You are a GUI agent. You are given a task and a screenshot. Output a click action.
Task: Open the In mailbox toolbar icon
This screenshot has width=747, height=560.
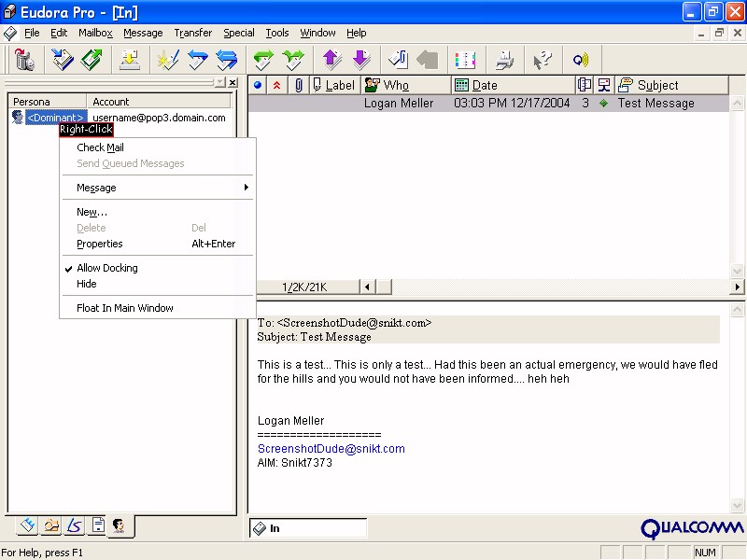(x=63, y=60)
